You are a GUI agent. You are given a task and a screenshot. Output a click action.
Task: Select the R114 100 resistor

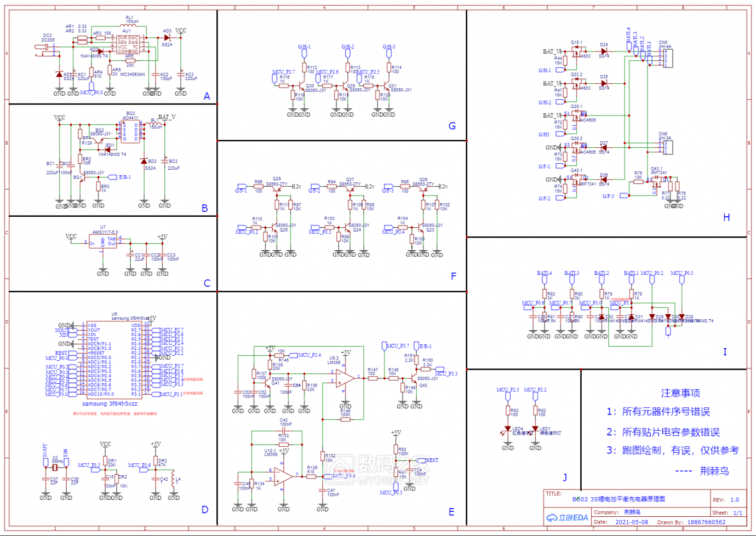click(x=389, y=68)
